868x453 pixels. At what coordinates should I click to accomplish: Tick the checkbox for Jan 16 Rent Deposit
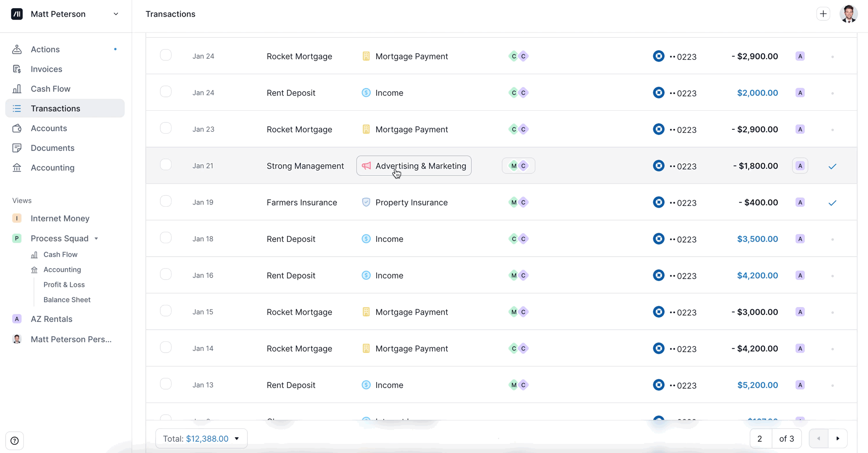click(x=165, y=274)
